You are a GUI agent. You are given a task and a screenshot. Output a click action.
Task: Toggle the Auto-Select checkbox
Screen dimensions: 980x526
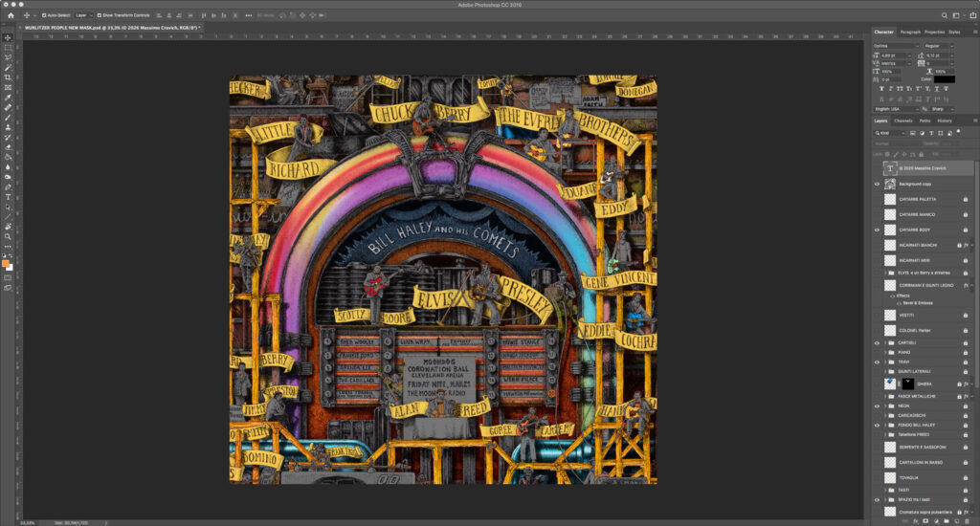pos(44,15)
